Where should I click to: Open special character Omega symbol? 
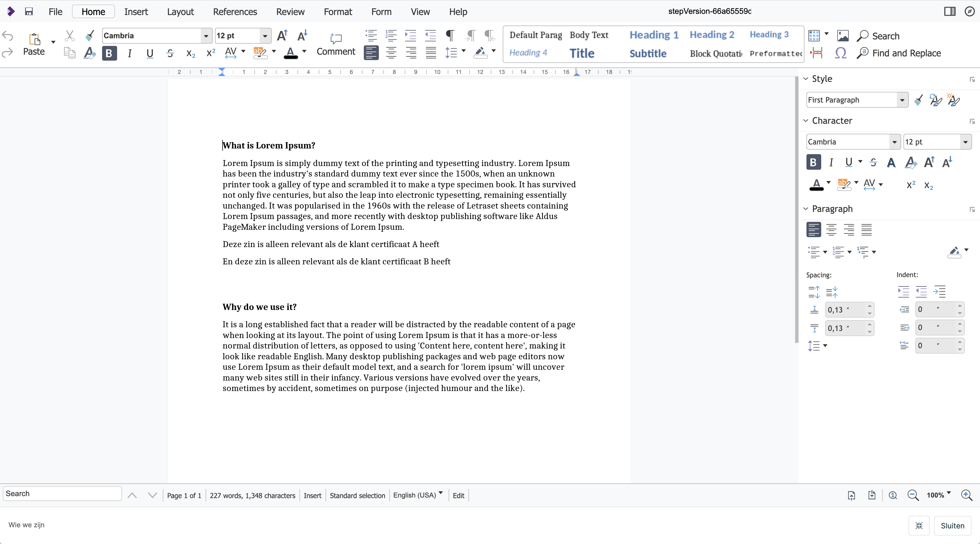(840, 53)
